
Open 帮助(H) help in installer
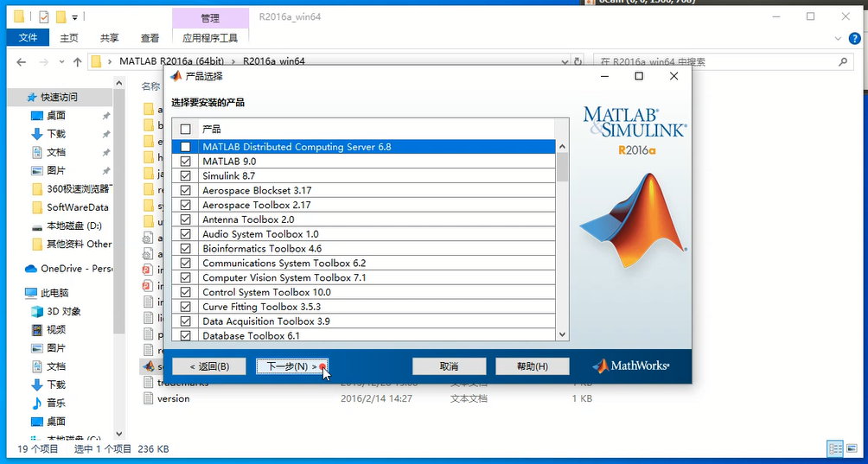[x=532, y=366]
